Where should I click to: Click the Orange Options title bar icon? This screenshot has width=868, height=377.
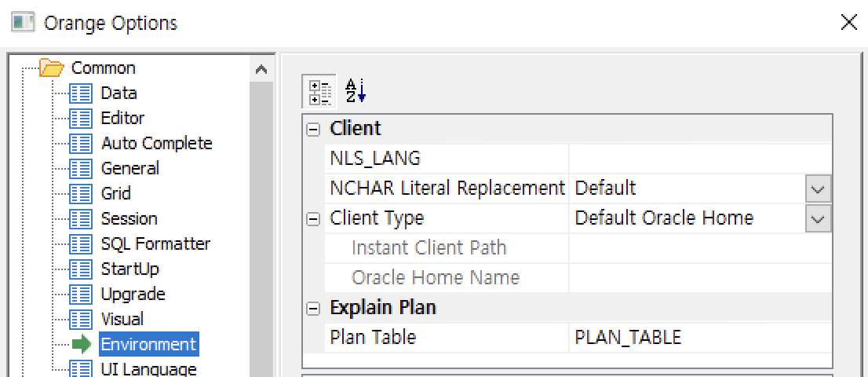point(23,23)
